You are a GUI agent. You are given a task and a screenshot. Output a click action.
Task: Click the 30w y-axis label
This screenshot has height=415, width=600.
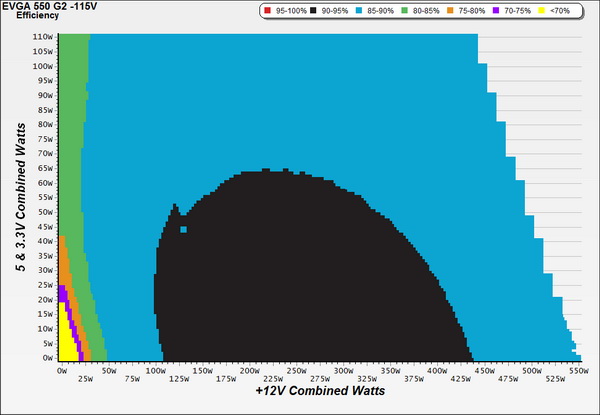[x=45, y=270]
